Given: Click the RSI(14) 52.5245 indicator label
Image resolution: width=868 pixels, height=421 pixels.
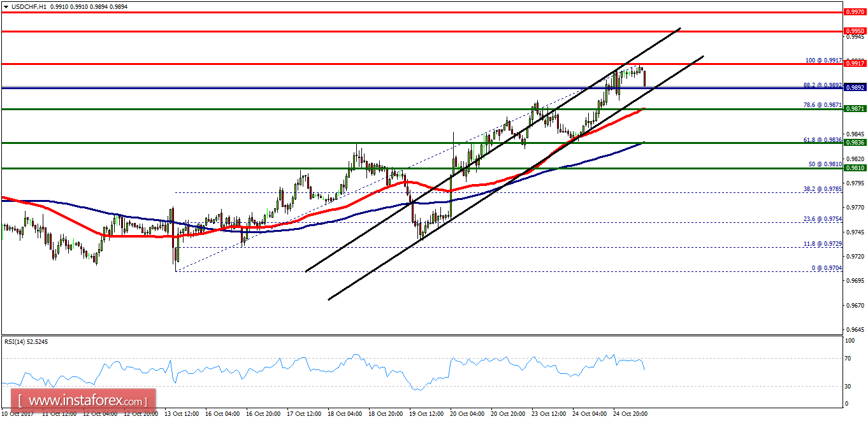Looking at the screenshot, I should tap(26, 342).
